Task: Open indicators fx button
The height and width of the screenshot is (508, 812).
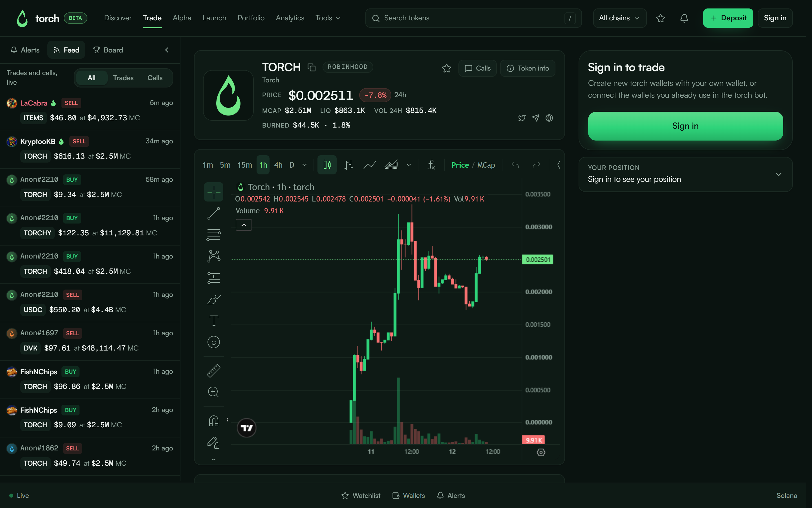Action: tap(431, 165)
